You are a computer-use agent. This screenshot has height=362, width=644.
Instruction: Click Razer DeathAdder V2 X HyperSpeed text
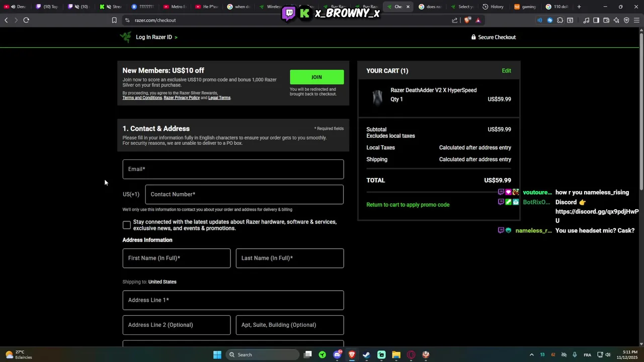pos(433,90)
